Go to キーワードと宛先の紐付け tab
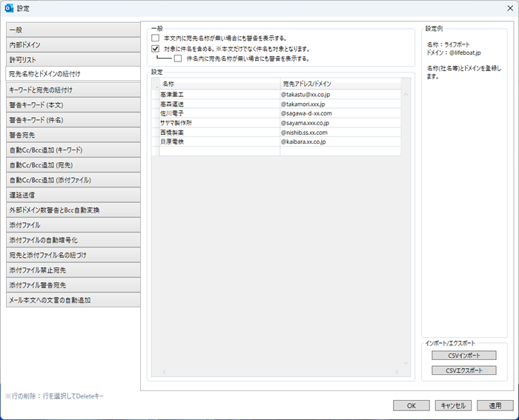Screen dimensions: 519x420 coord(73,90)
